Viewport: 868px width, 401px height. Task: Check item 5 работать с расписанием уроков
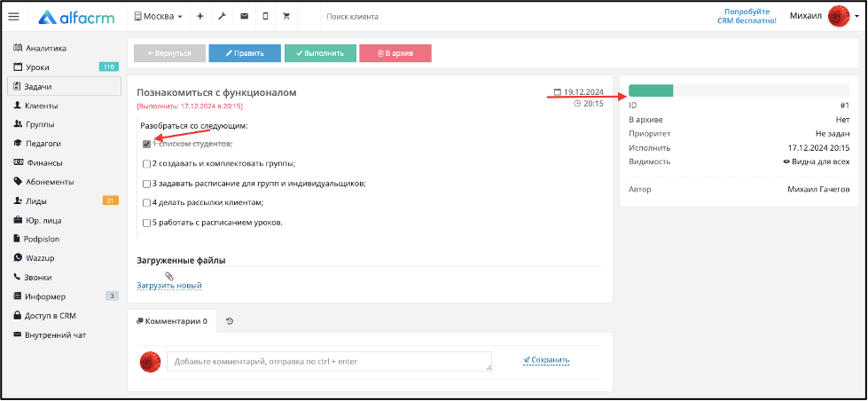click(x=146, y=224)
